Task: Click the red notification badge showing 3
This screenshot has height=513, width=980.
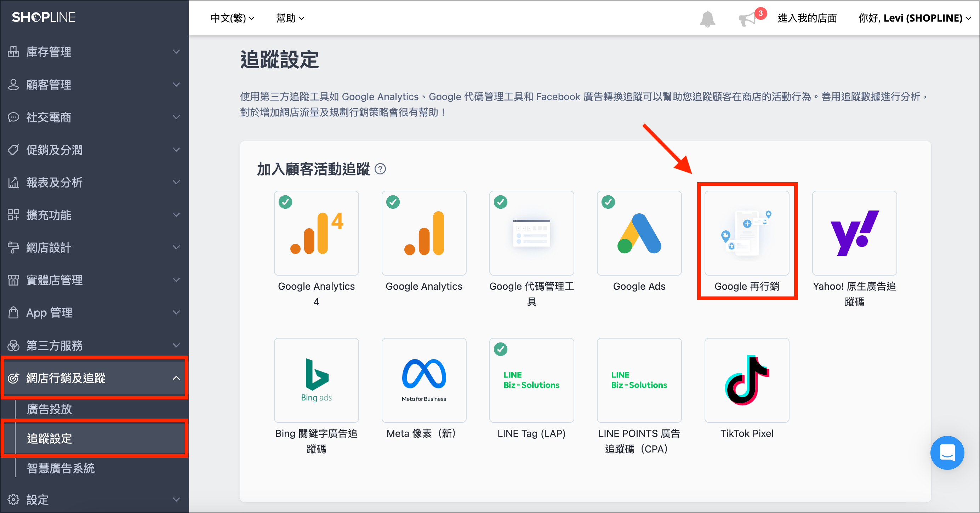Action: 760,13
